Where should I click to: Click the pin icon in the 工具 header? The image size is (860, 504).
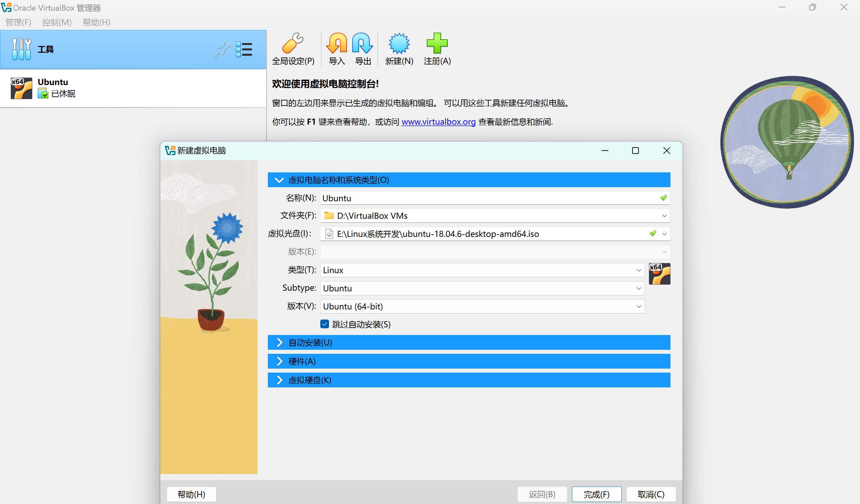pos(222,49)
